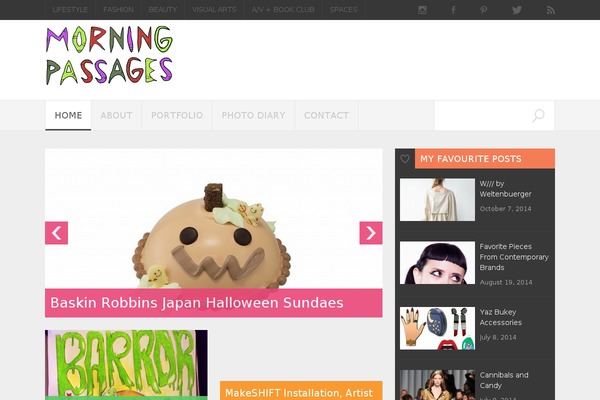
Task: Click the Morning Passages logo
Action: (109, 56)
